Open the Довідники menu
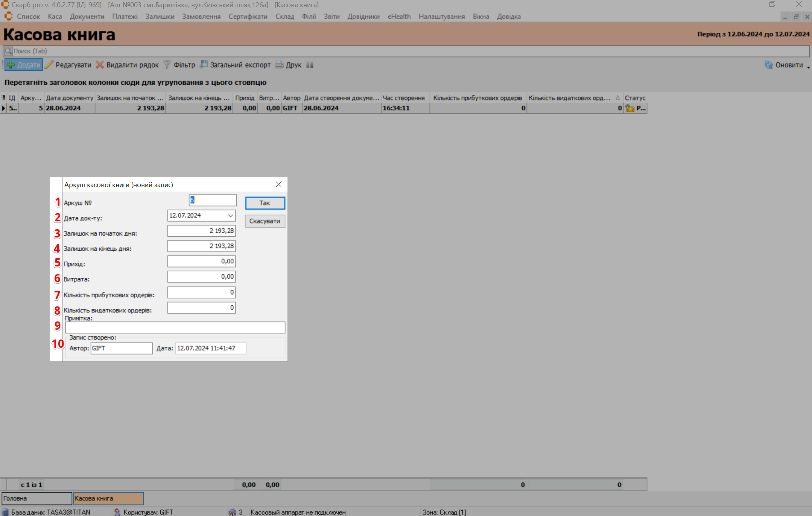The image size is (812, 516). point(363,17)
